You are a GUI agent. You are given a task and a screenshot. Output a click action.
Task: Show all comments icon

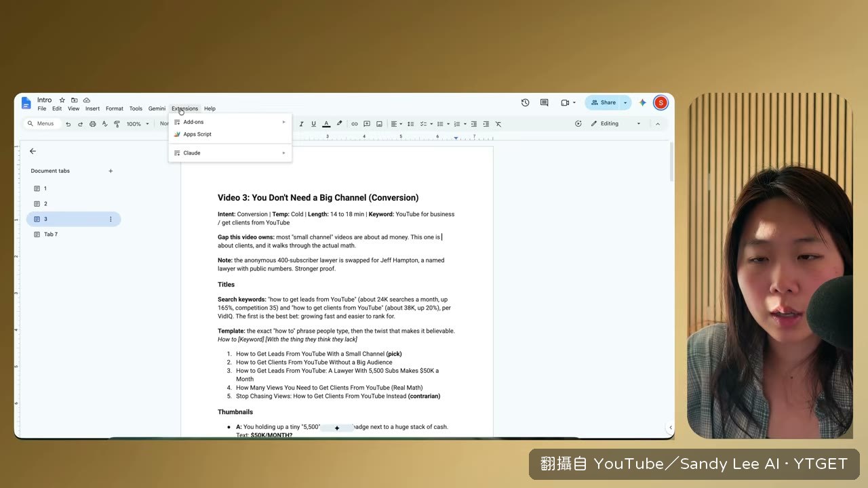(544, 103)
